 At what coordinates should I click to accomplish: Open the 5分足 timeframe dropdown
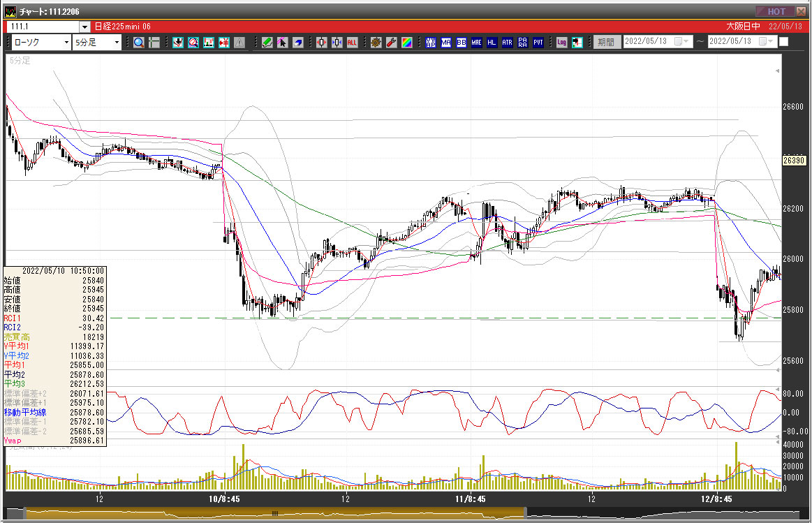coord(117,43)
